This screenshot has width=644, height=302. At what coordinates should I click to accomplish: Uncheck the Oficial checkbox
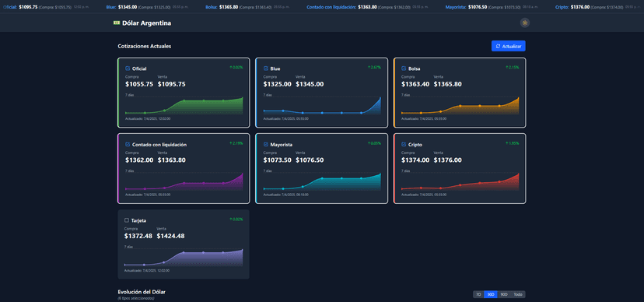128,68
